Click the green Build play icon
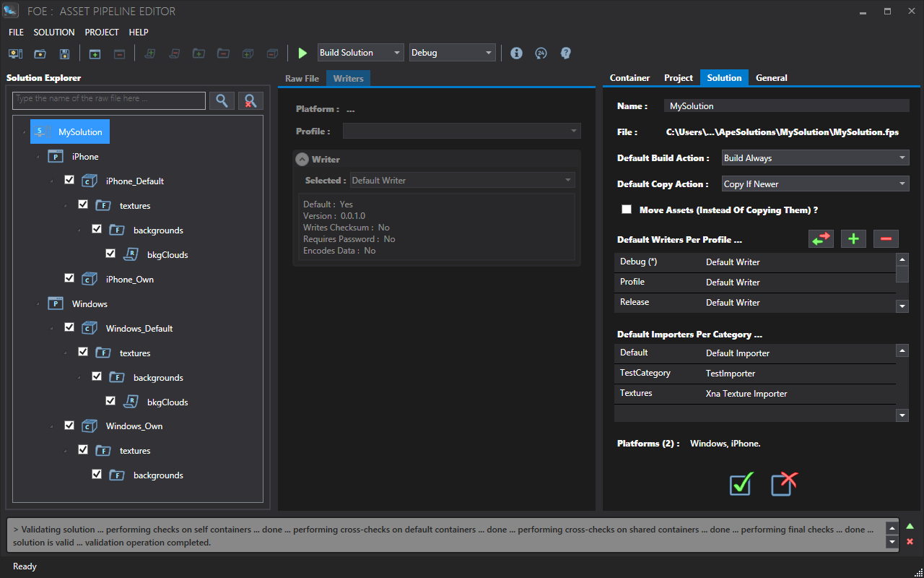Viewport: 924px width, 578px height. click(302, 53)
